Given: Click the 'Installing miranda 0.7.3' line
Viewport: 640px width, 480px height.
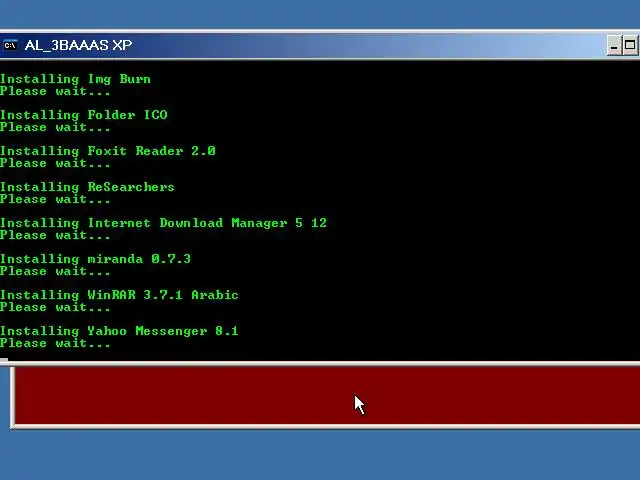Looking at the screenshot, I should coord(95,259).
